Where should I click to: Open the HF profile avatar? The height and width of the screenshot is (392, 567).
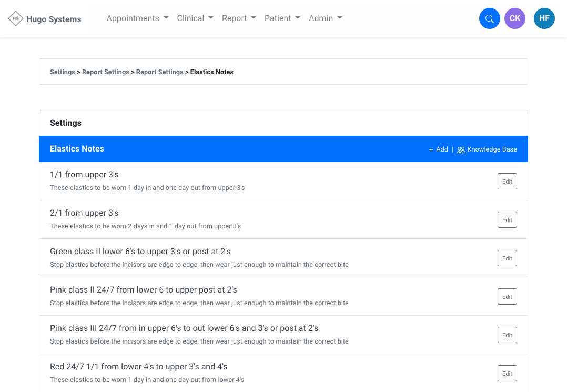tap(544, 19)
